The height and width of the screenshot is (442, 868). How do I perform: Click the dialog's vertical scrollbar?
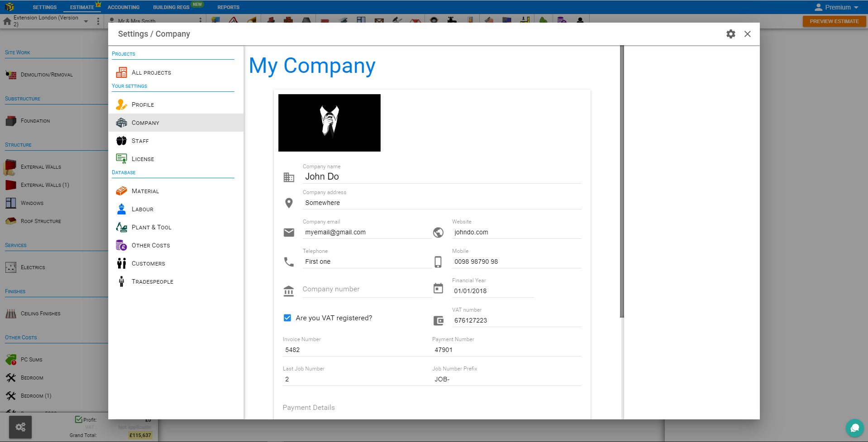[x=622, y=181]
